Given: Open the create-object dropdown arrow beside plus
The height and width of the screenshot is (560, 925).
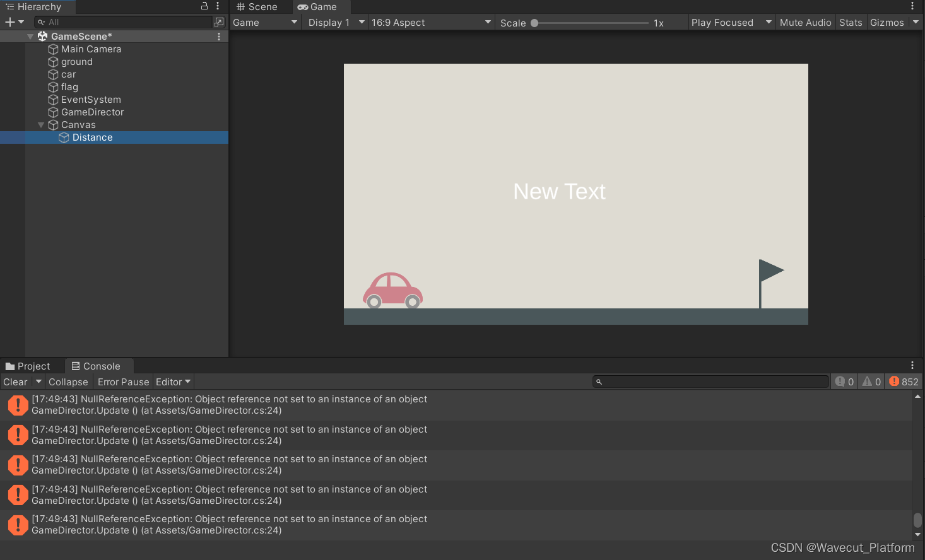Looking at the screenshot, I should click(x=21, y=22).
